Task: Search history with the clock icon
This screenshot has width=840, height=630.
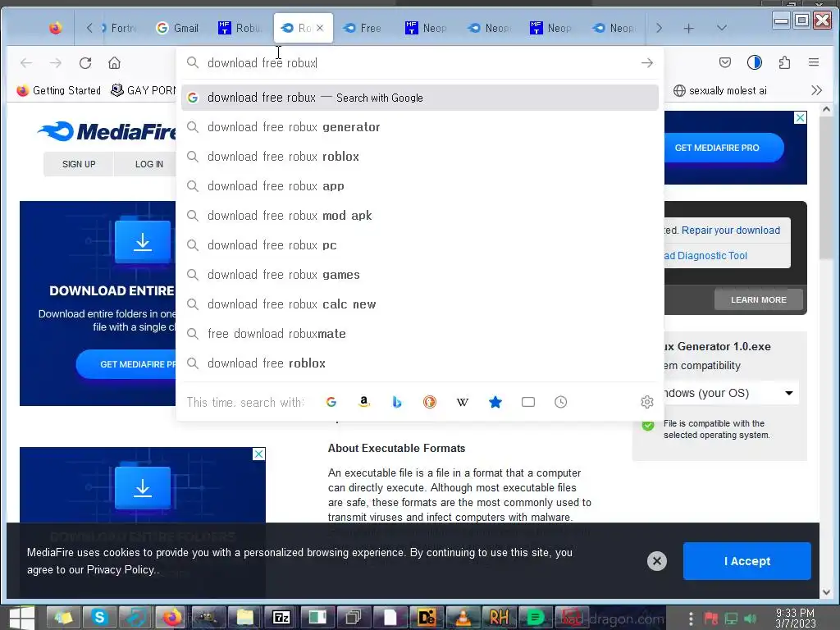Action: point(561,402)
